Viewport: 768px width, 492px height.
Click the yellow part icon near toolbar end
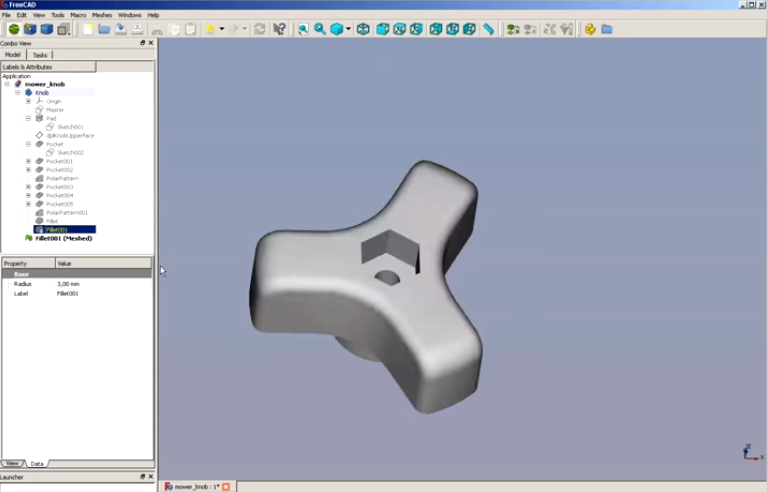590,29
